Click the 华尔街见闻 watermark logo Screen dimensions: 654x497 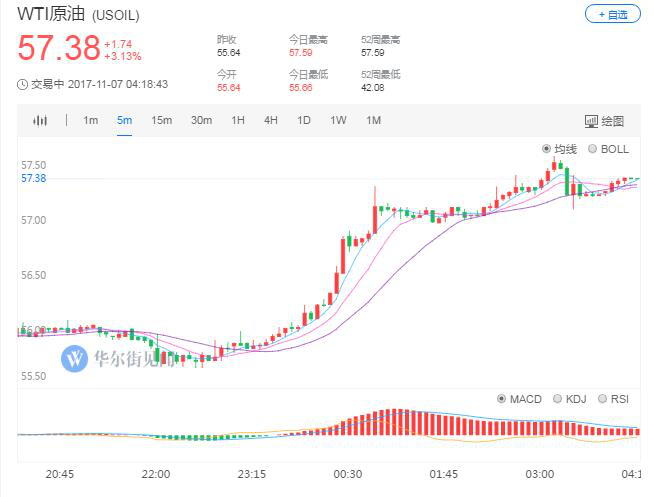(75, 359)
